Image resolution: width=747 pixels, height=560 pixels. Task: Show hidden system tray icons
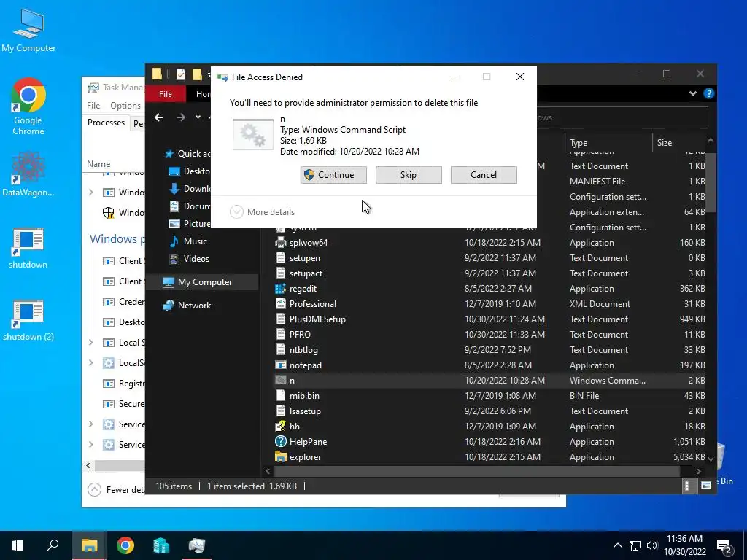617,545
